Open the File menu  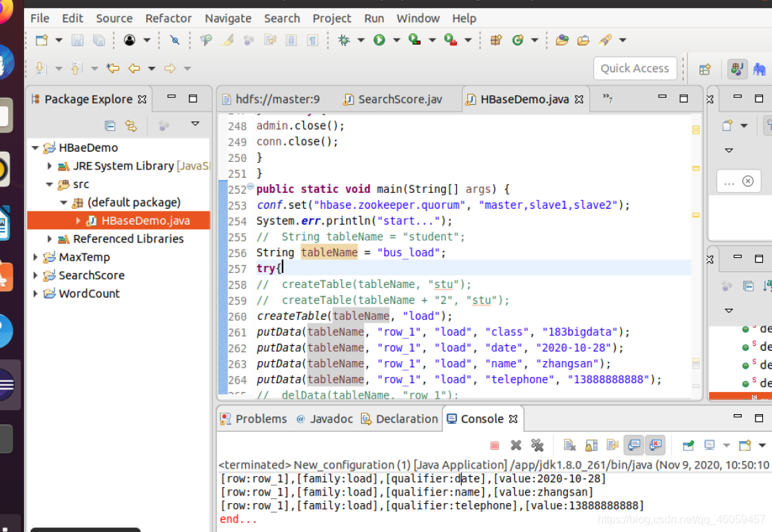click(x=40, y=18)
